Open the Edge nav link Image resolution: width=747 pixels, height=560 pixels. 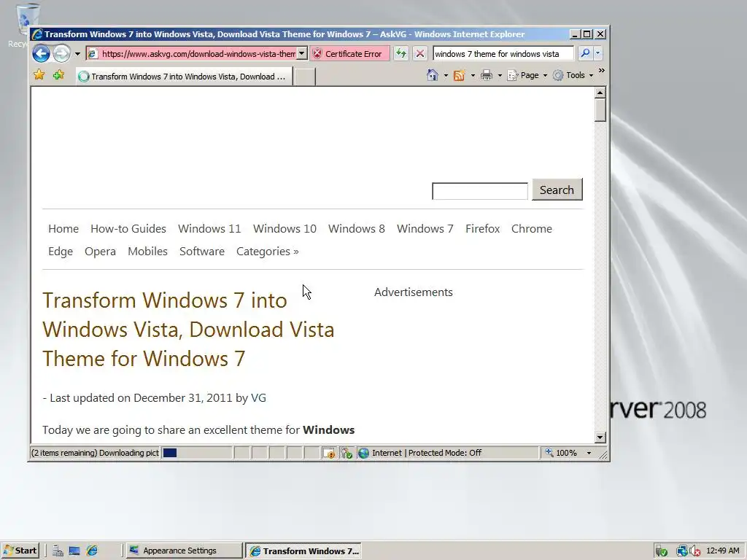[61, 252]
